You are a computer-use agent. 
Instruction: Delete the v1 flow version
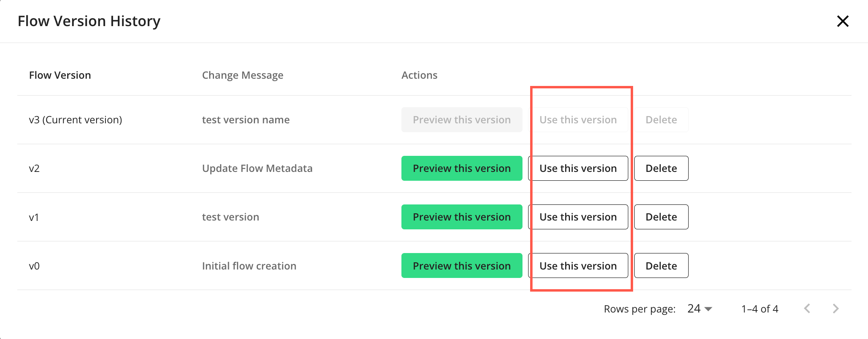tap(661, 217)
